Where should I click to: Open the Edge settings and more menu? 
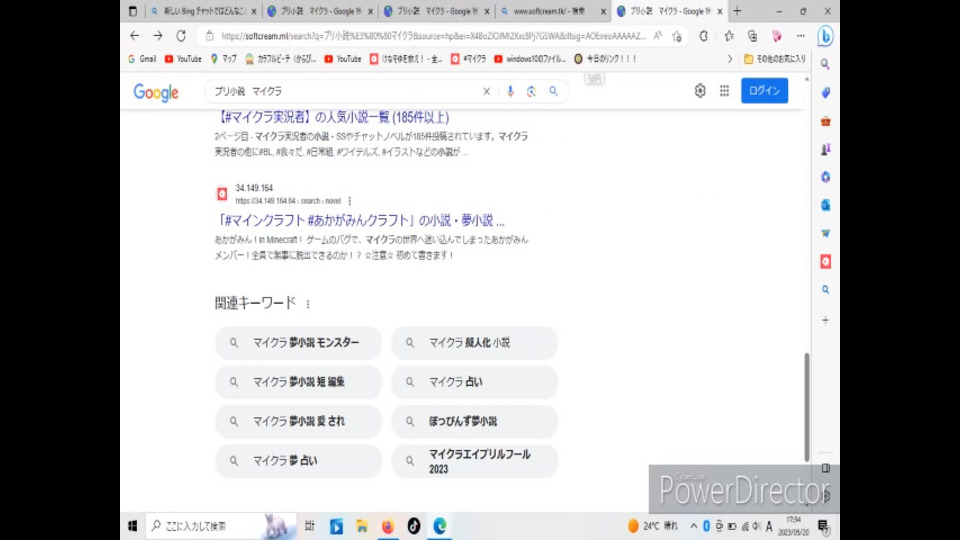(x=800, y=36)
